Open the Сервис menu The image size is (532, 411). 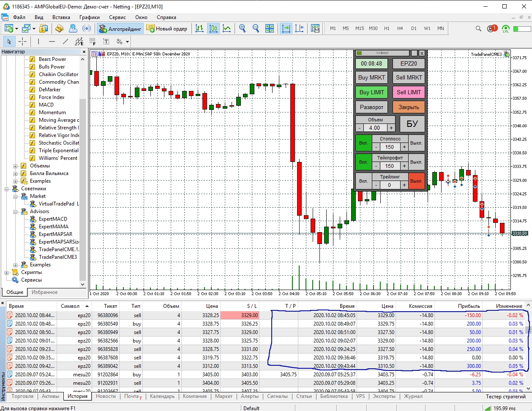coord(117,17)
